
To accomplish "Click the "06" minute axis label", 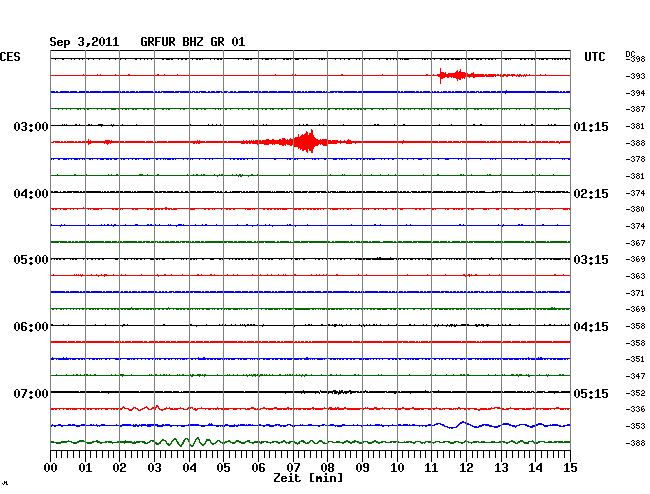I will pos(258,467).
